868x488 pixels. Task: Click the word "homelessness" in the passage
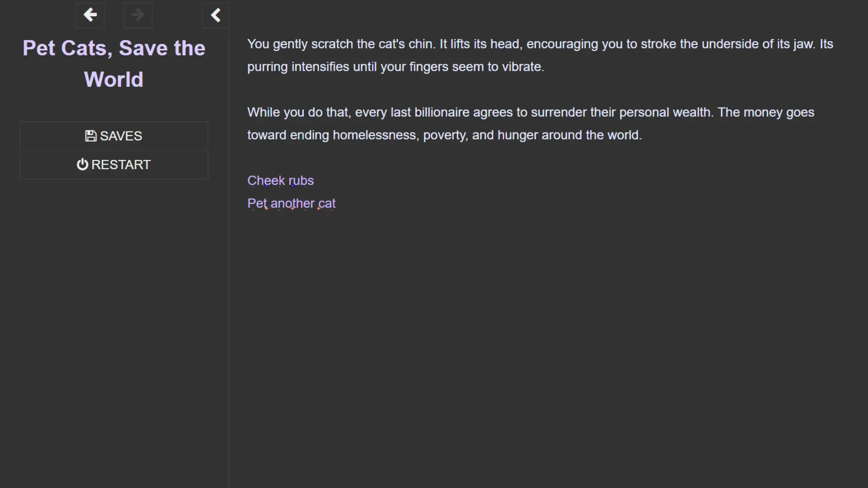pyautogui.click(x=374, y=135)
